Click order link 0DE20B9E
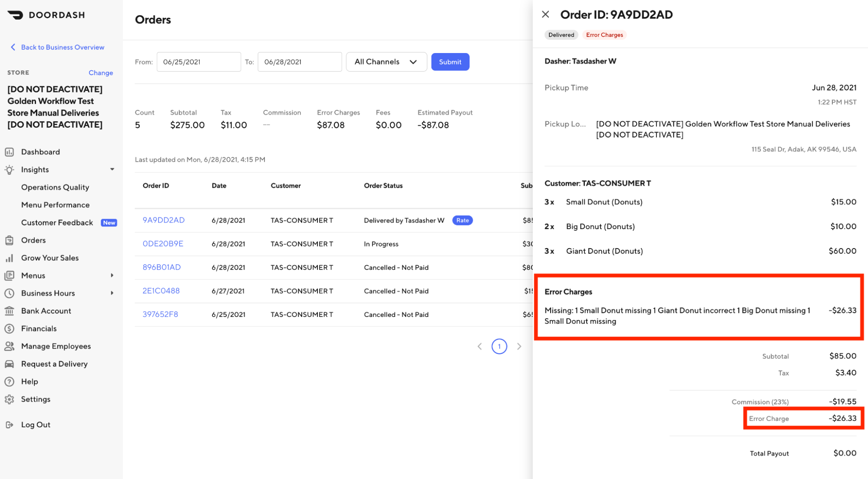 coord(163,243)
